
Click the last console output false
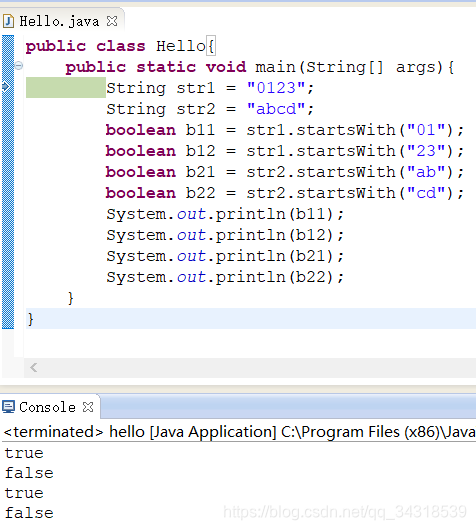click(29, 513)
